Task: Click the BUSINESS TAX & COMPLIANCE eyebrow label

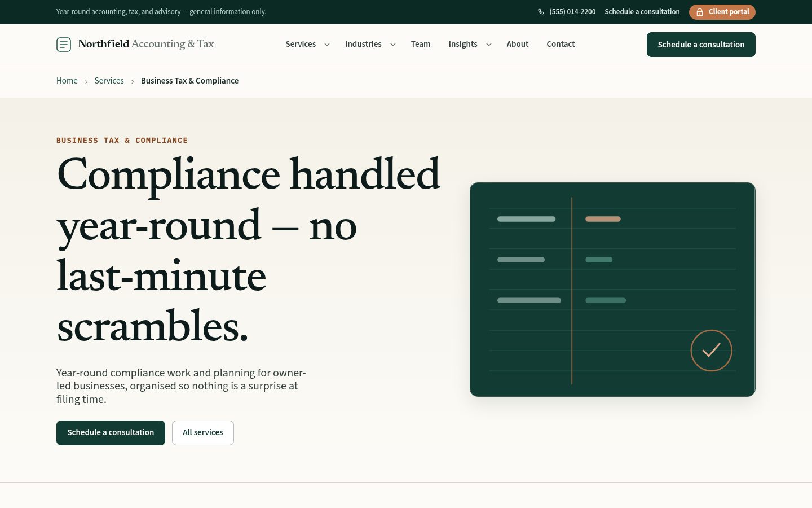Action: (x=122, y=141)
